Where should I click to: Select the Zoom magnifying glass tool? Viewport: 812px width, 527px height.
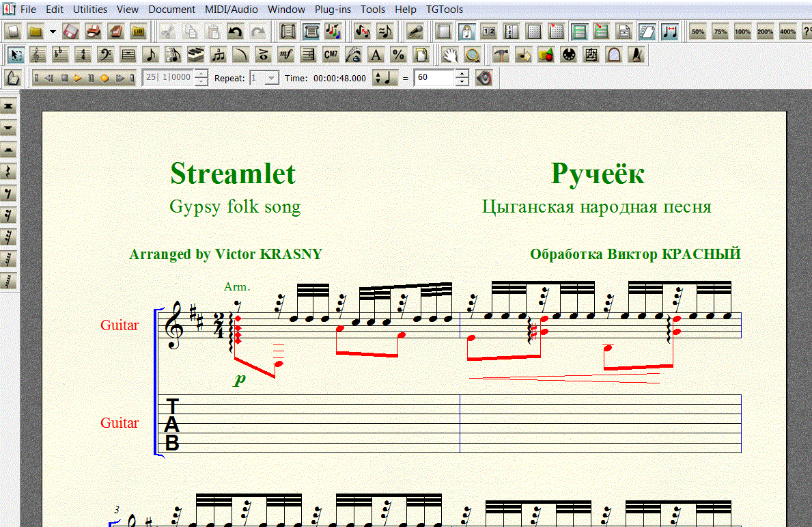pyautogui.click(x=471, y=55)
